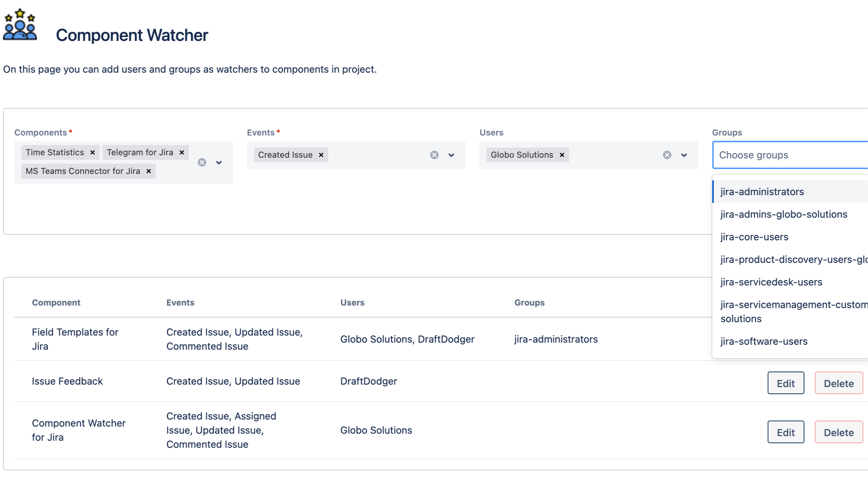Select the jira-software-users group option
Image resolution: width=868 pixels, height=494 pixels.
pyautogui.click(x=764, y=341)
